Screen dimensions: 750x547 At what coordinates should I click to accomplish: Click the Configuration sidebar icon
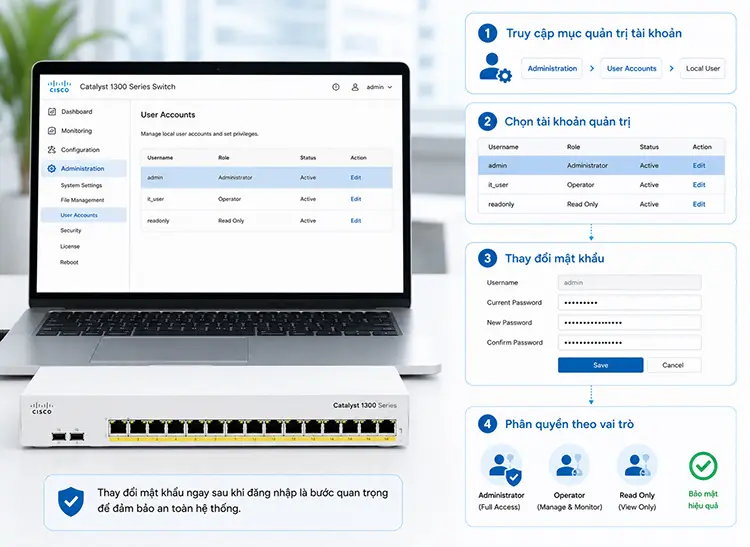[52, 150]
